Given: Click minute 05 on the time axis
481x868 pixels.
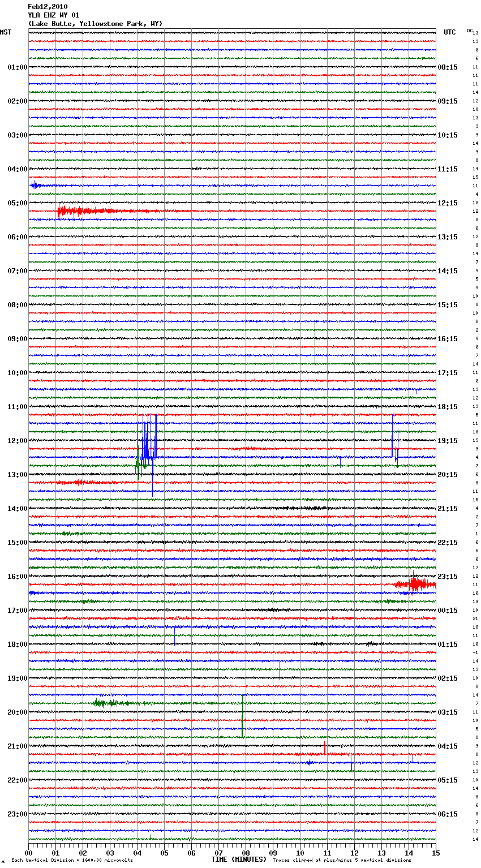Looking at the screenshot, I should pos(165,853).
